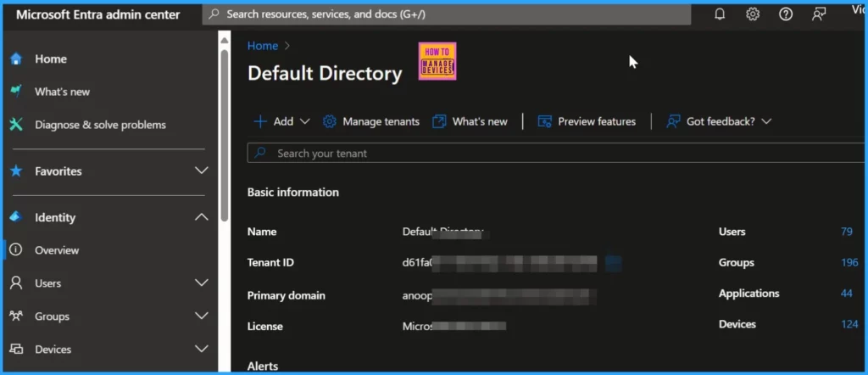Image resolution: width=868 pixels, height=375 pixels.
Task: Click the Tenant ID label
Action: 270,262
